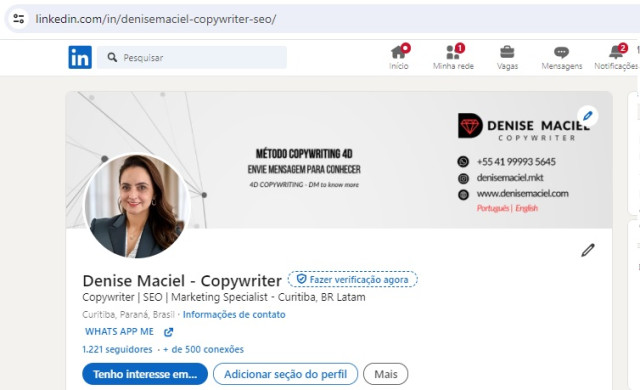Open the 1.221 seguidores link
The image size is (640, 390).
coord(117,349)
